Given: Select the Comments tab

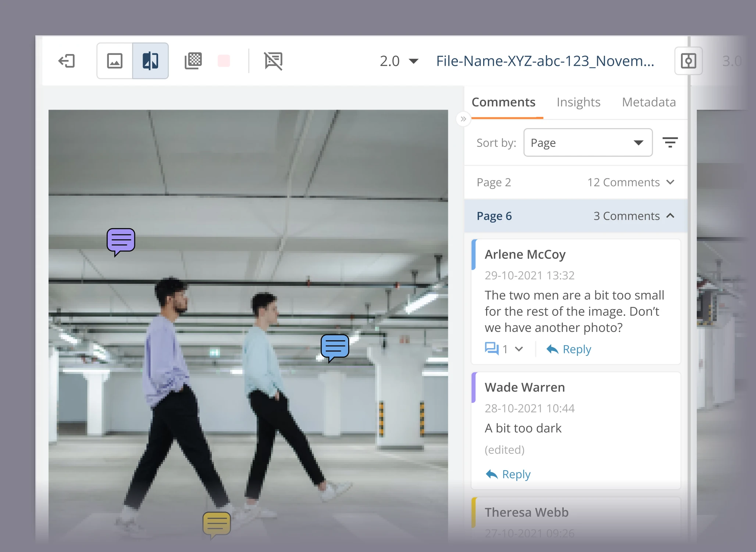Looking at the screenshot, I should tap(503, 102).
